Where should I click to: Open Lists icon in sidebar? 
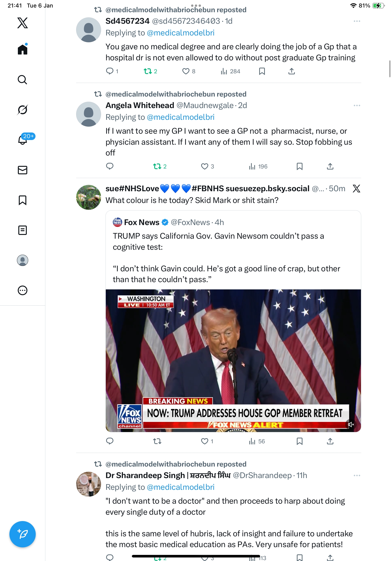23,230
